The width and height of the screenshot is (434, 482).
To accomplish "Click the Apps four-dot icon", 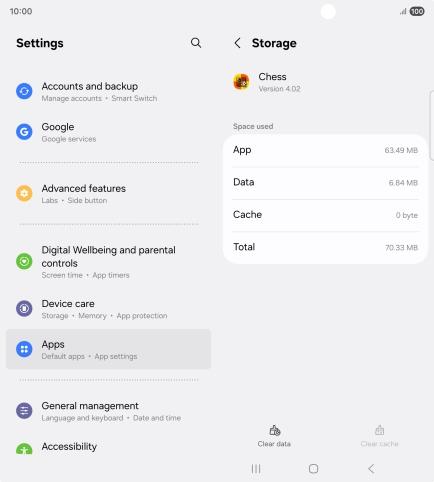I will coord(24,349).
